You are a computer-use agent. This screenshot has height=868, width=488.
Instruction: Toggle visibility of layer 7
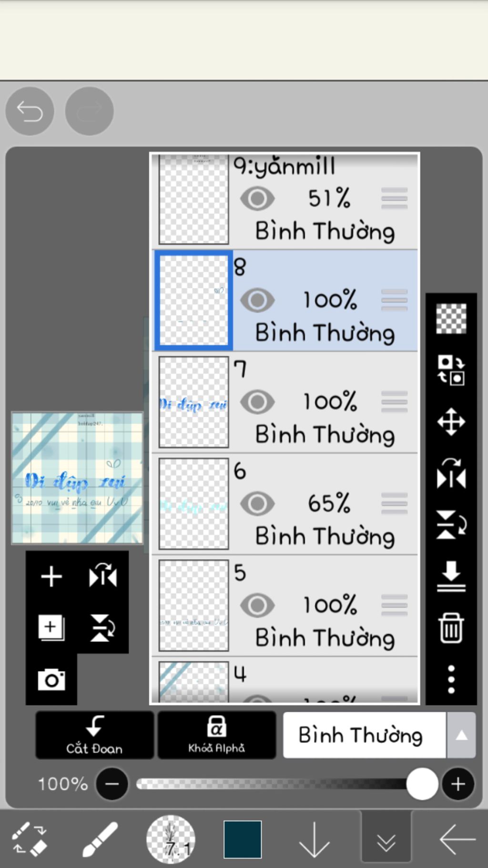point(257,402)
